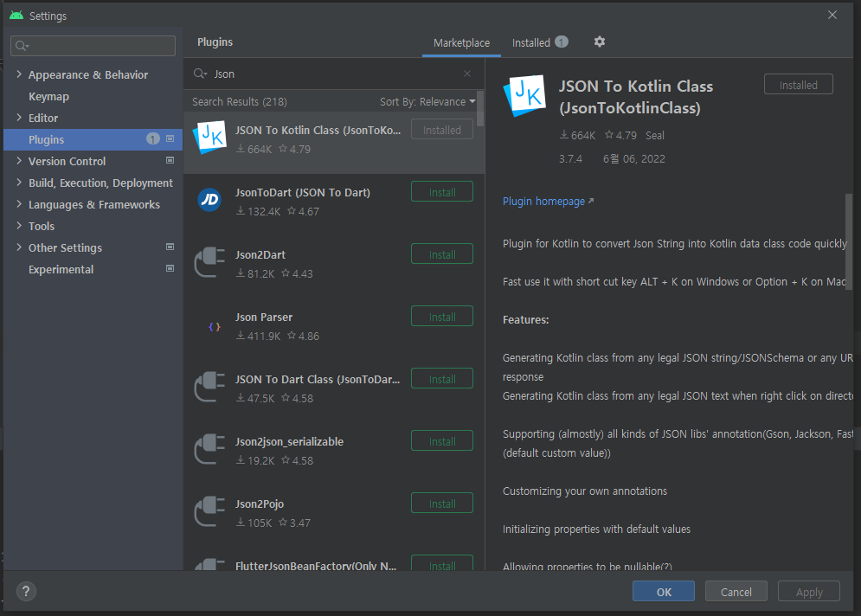The image size is (861, 616).
Task: Click the settings search magnifier icon
Action: point(22,46)
